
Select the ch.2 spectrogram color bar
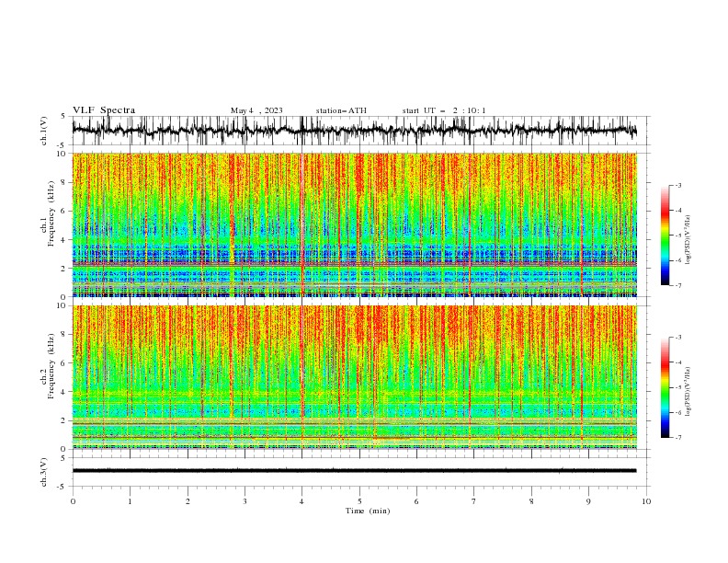click(x=665, y=387)
